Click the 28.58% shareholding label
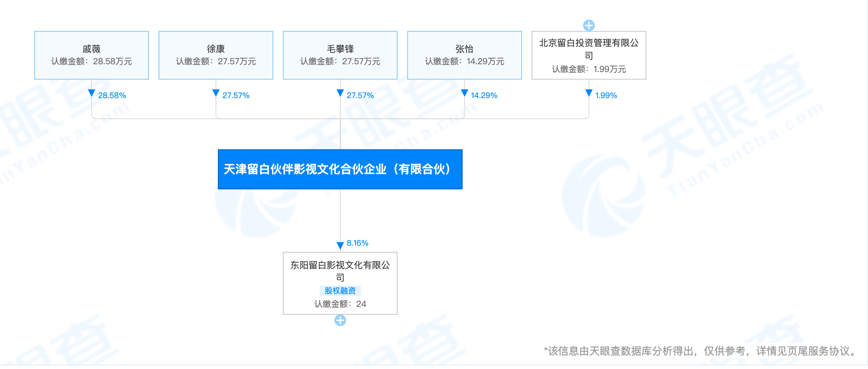This screenshot has width=868, height=369. point(112,96)
